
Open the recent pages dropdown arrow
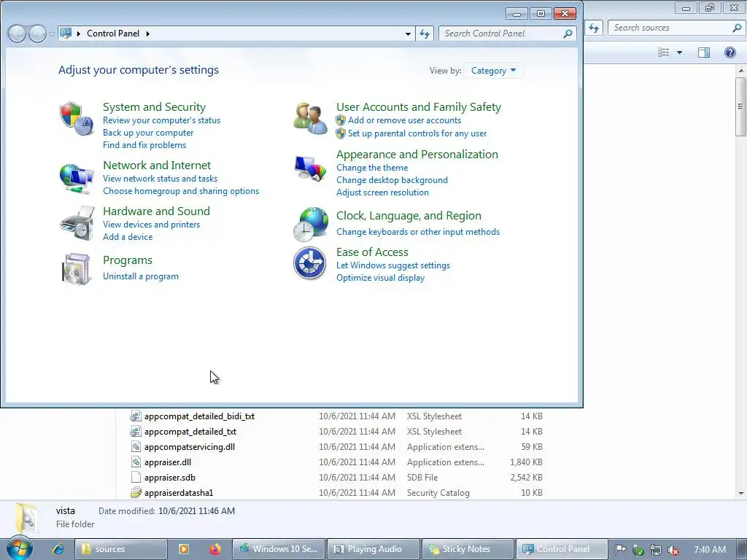[52, 34]
